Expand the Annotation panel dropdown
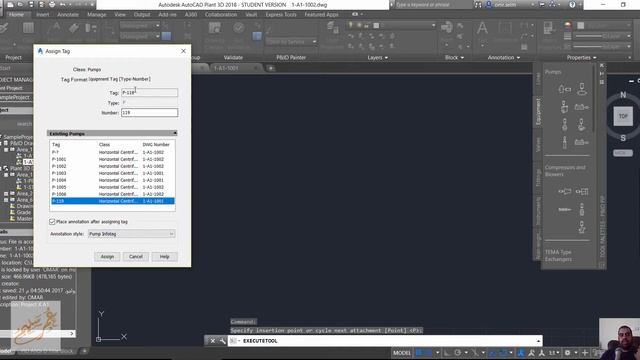 coord(504,58)
